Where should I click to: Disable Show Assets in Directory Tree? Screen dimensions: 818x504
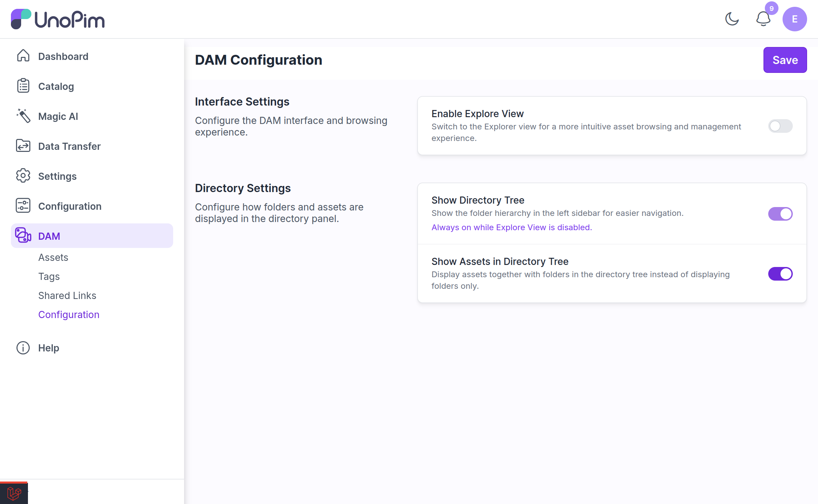[780, 274]
